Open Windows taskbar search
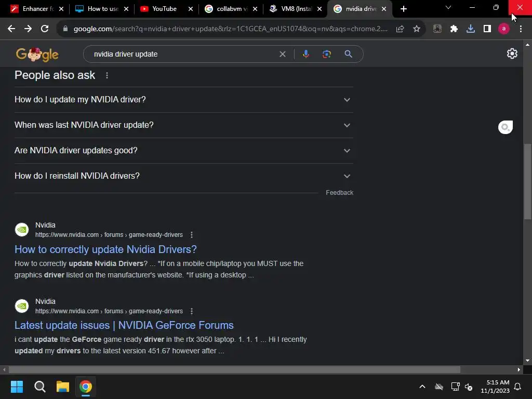Image resolution: width=532 pixels, height=399 pixels. [39, 387]
